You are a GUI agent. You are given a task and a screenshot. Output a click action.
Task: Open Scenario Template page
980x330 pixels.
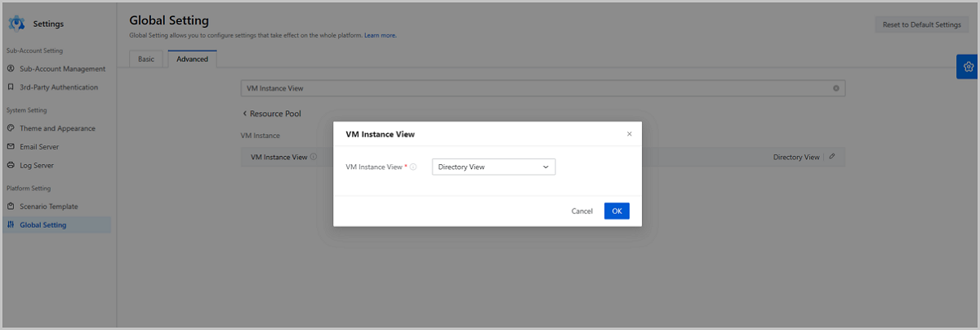(48, 207)
